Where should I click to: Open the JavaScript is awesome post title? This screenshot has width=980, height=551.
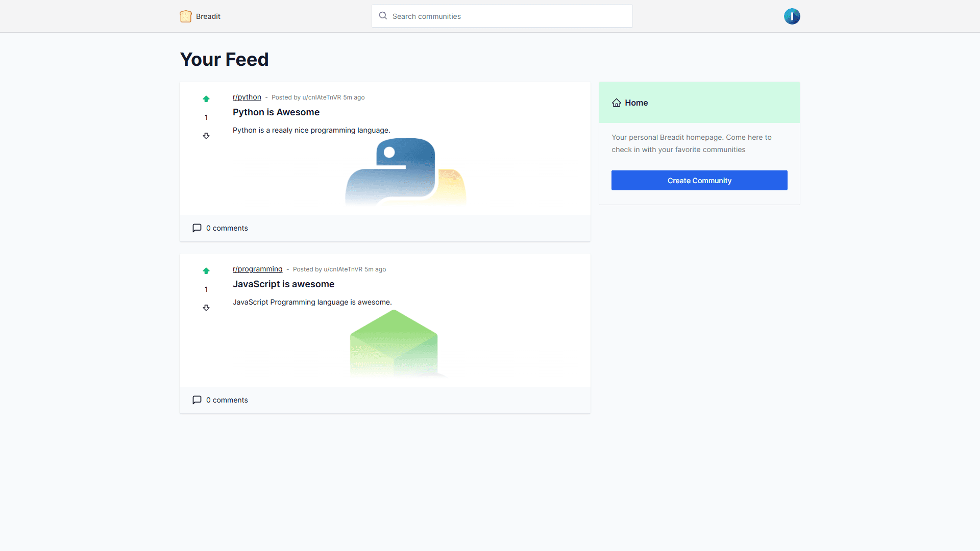coord(284,284)
